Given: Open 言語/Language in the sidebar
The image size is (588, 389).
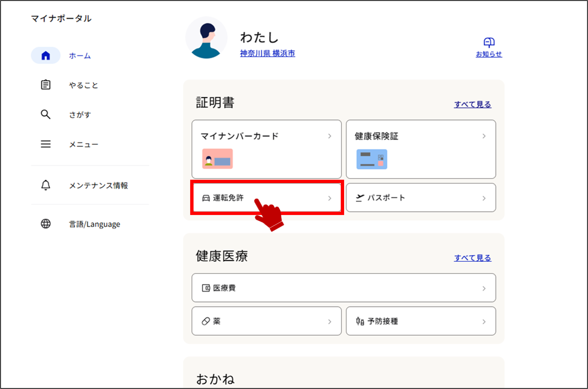Looking at the screenshot, I should tap(94, 224).
